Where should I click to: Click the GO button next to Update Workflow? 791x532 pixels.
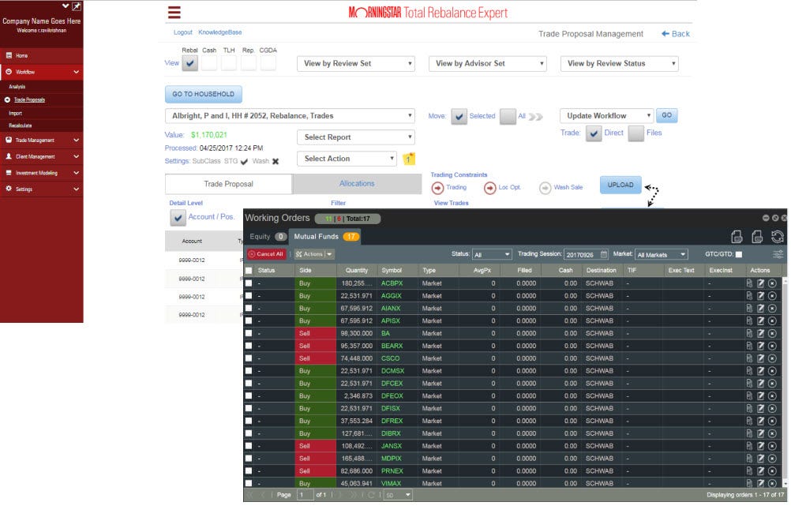pyautogui.click(x=667, y=115)
